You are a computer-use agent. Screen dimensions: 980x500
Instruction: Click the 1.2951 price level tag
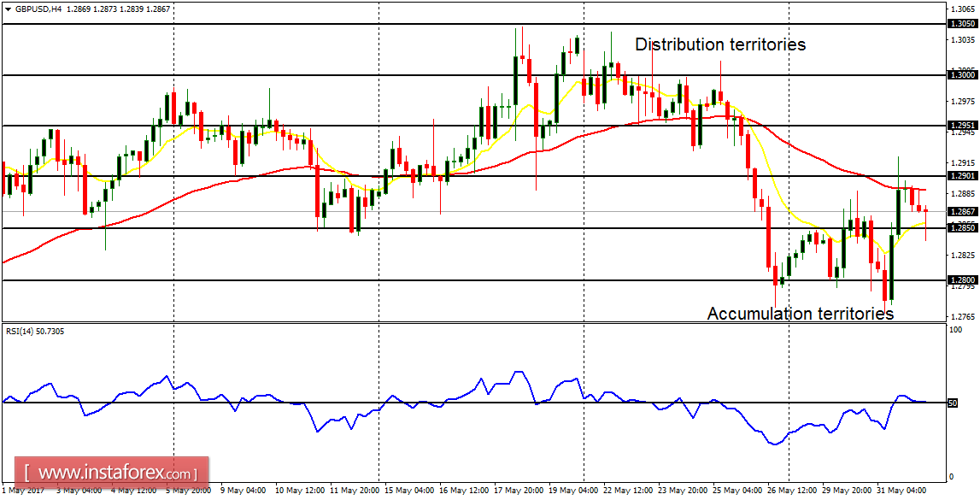[964, 126]
